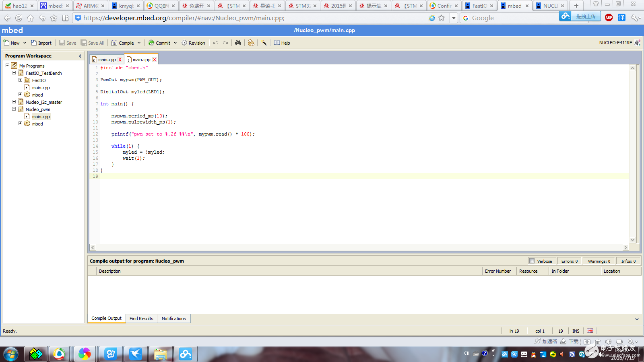Compile the Nucleo_pwm program

122,43
